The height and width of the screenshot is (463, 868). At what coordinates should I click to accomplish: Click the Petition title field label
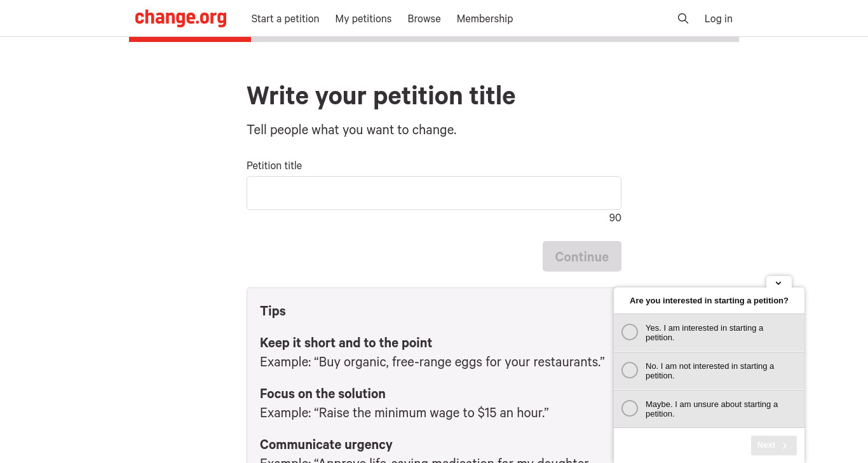(x=274, y=165)
